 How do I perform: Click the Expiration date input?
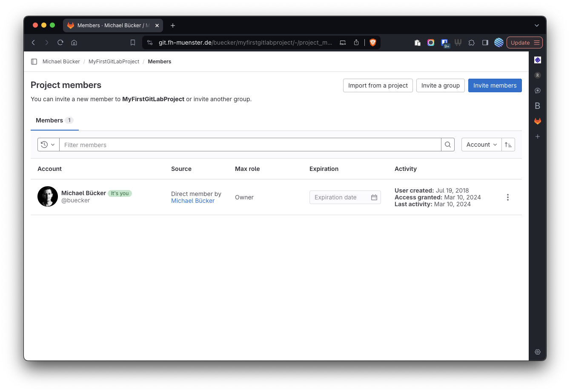point(345,197)
